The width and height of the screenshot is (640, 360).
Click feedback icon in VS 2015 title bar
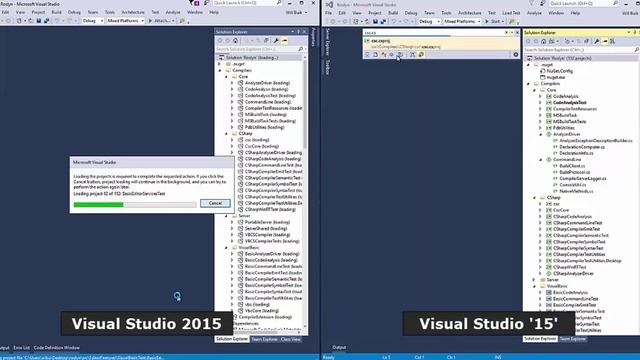point(206,3)
